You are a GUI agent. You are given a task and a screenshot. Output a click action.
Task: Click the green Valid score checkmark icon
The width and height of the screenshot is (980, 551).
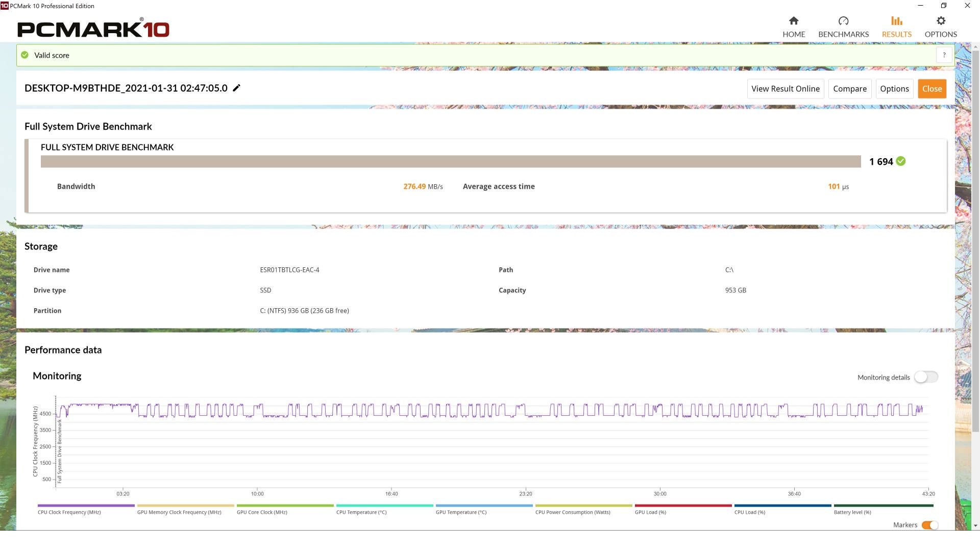[x=24, y=55]
